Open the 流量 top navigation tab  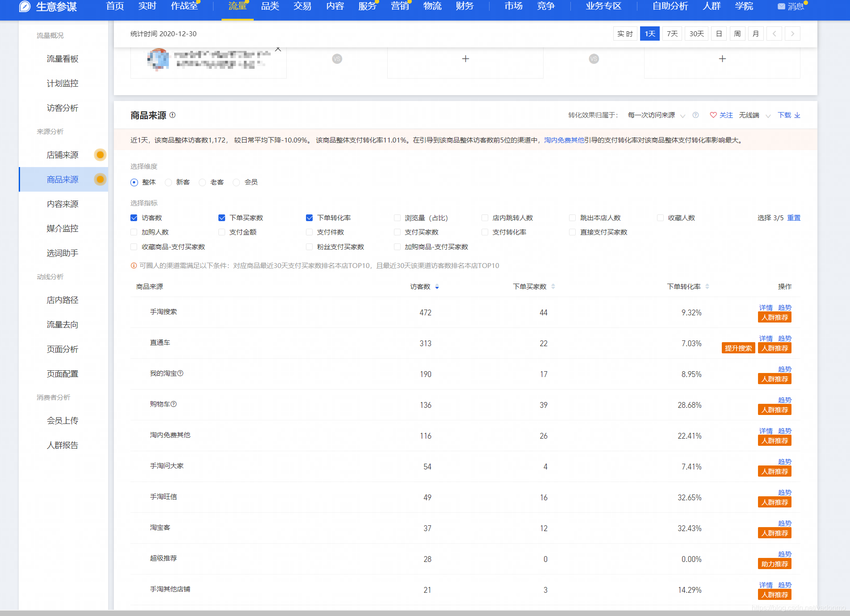point(238,6)
